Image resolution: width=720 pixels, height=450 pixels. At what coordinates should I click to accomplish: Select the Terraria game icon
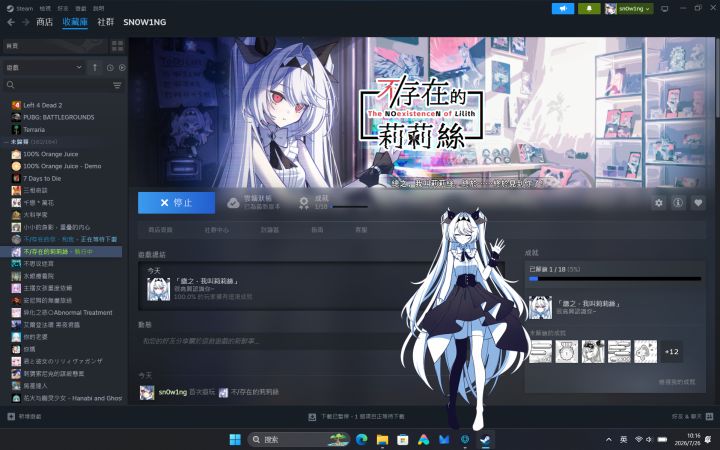tap(16, 129)
